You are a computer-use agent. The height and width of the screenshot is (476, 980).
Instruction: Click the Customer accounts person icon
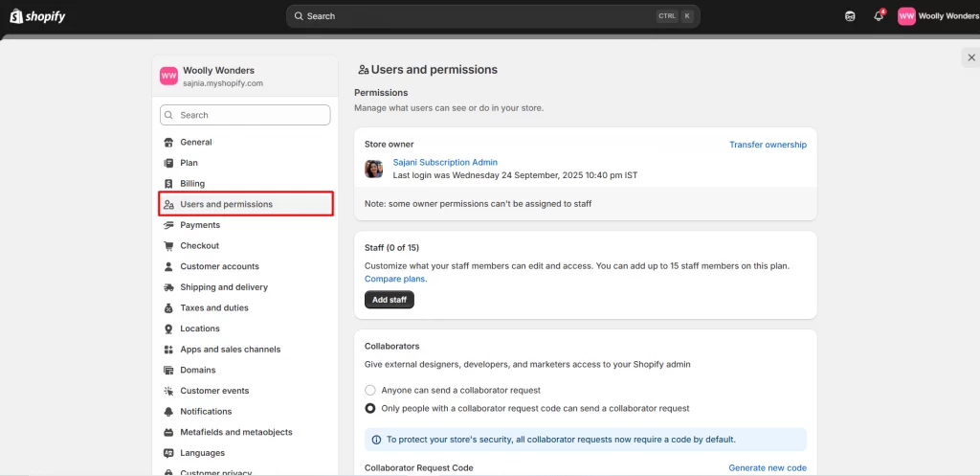coord(168,266)
